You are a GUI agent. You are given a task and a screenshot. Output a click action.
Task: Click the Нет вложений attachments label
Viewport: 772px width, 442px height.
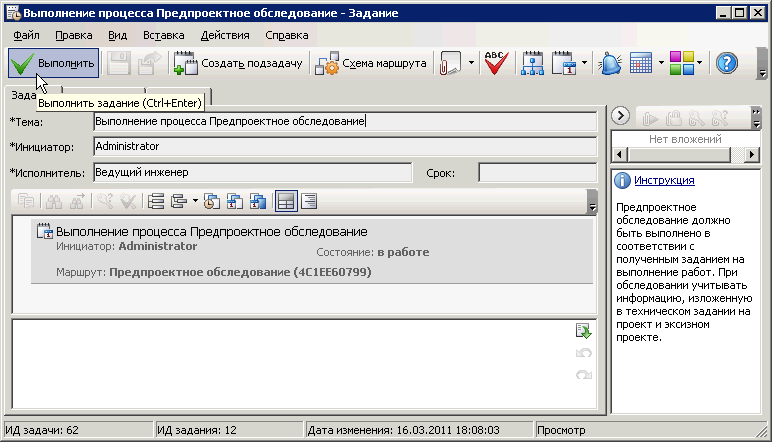click(x=685, y=139)
